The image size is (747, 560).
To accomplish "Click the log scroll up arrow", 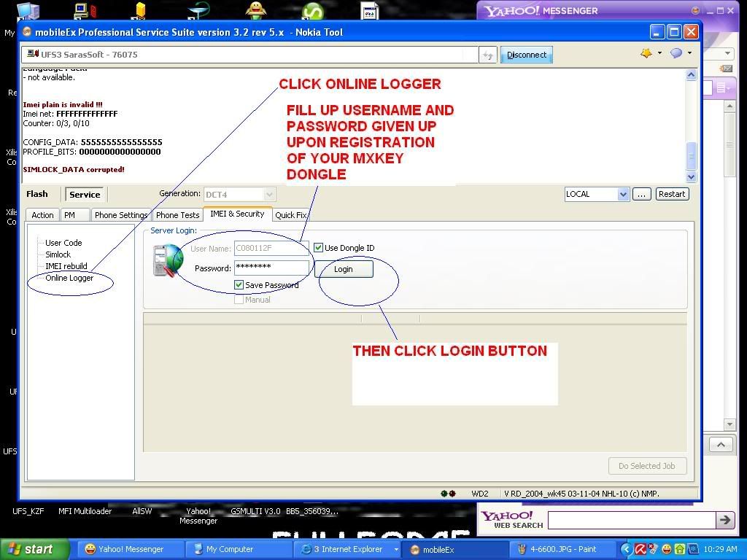I will 692,75.
